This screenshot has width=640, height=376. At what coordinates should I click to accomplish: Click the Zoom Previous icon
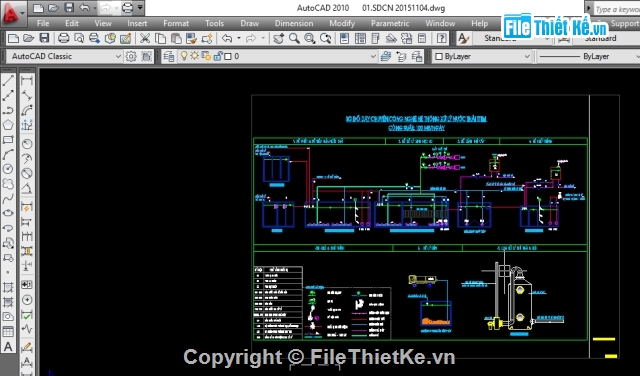click(x=325, y=39)
